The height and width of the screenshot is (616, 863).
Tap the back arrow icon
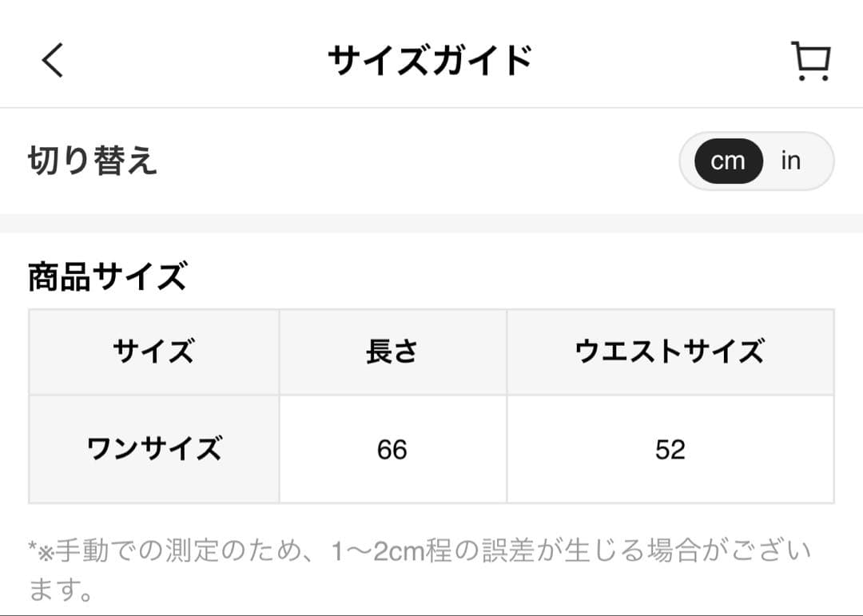pyautogui.click(x=52, y=61)
